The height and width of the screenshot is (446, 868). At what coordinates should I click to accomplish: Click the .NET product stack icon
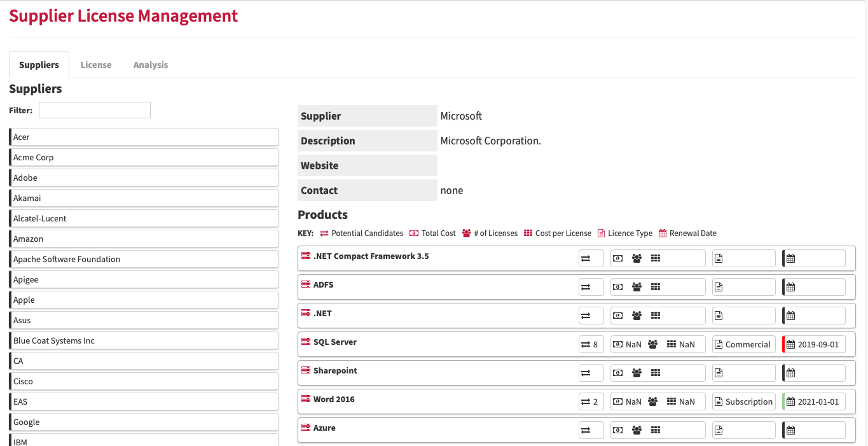306,313
